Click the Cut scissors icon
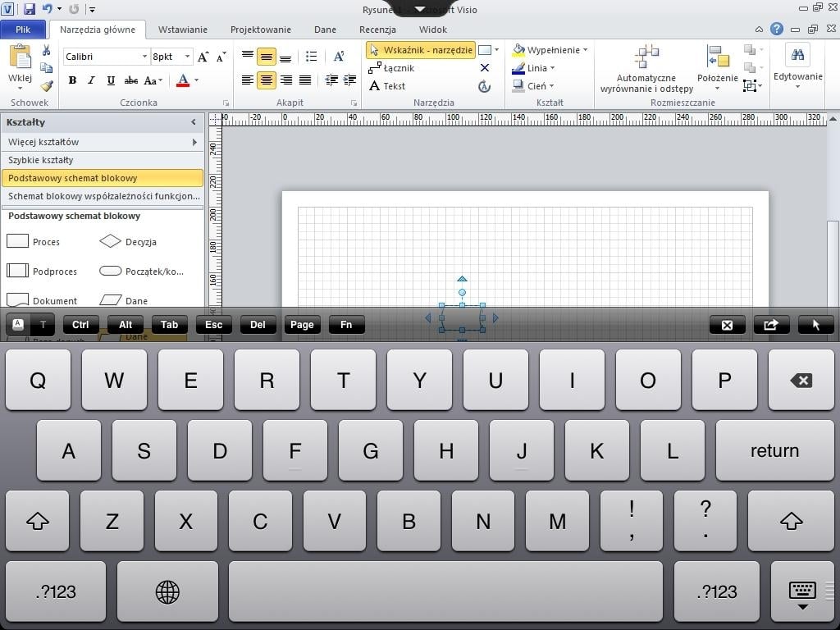The image size is (840, 630). (47, 51)
